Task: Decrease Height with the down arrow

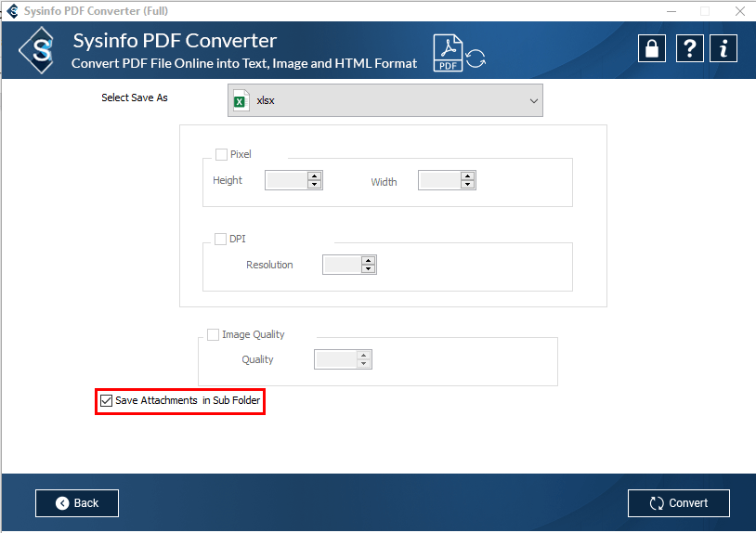Action: click(314, 184)
